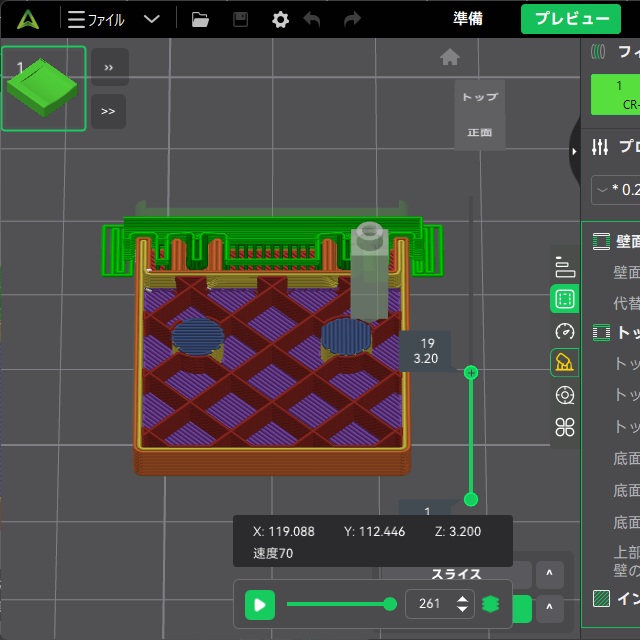The width and height of the screenshot is (640, 640).
Task: Toggle the yellow support side icon
Action: coord(565,363)
